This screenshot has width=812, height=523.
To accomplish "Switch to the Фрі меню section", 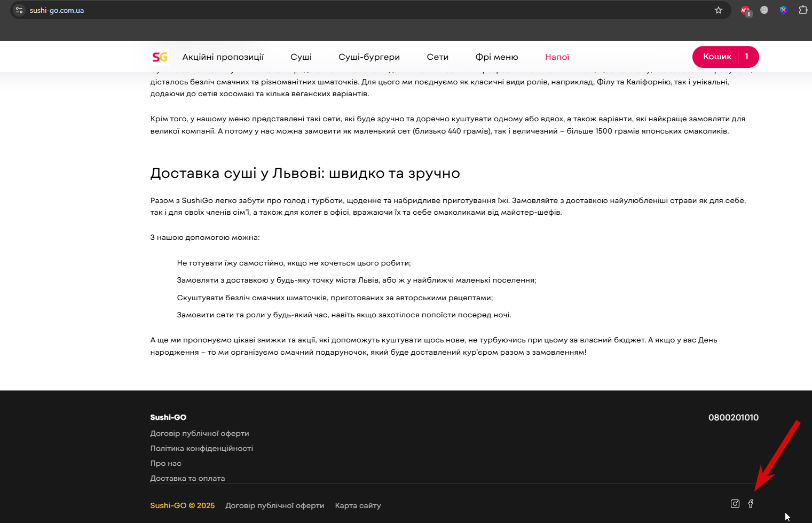I will click(x=497, y=57).
